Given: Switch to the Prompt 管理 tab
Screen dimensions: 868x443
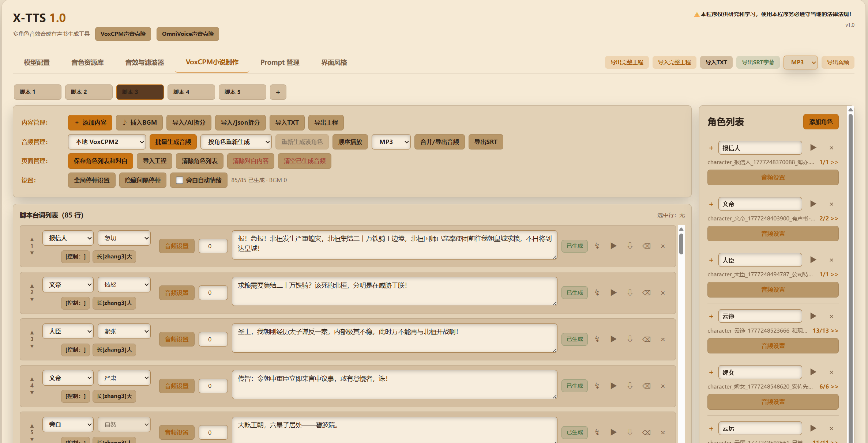Looking at the screenshot, I should [279, 62].
